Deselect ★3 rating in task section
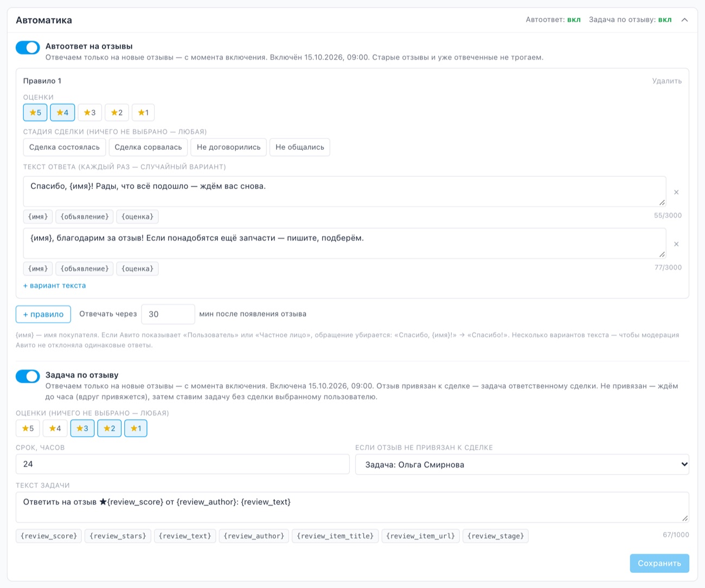This screenshot has height=588, width=705. point(82,428)
